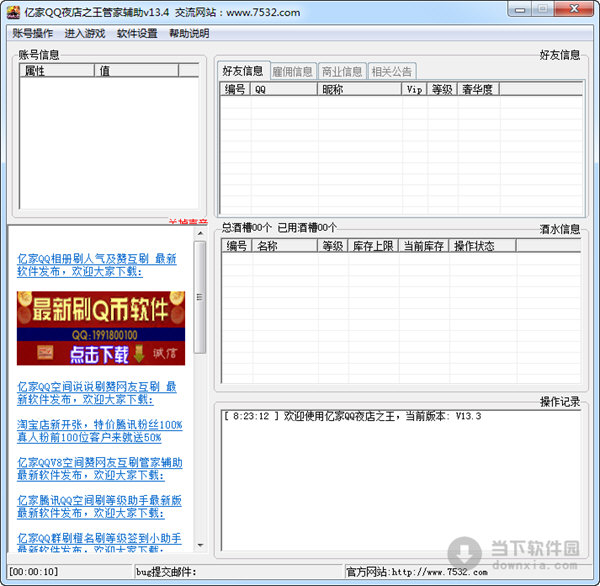
Task: Open the 亿家QQ群刷橙名 link
Action: coord(99,544)
